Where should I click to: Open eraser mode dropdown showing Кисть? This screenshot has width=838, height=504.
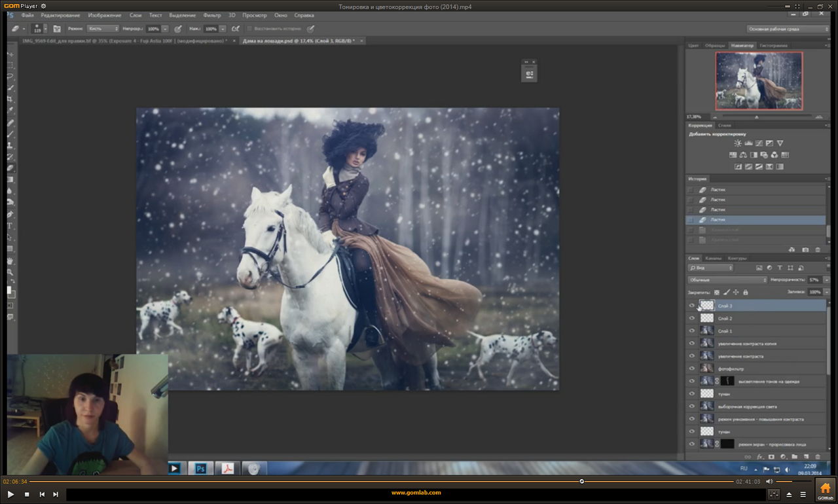click(103, 29)
